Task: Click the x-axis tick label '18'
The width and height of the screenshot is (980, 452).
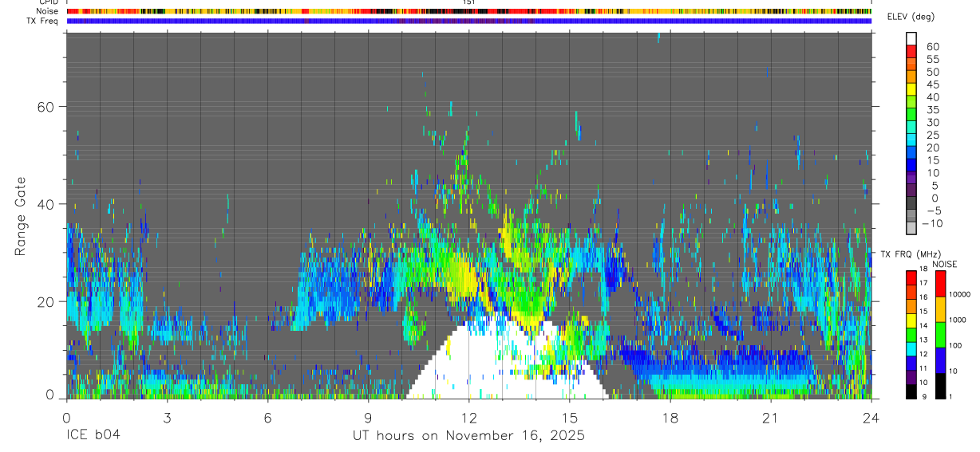Action: [670, 417]
